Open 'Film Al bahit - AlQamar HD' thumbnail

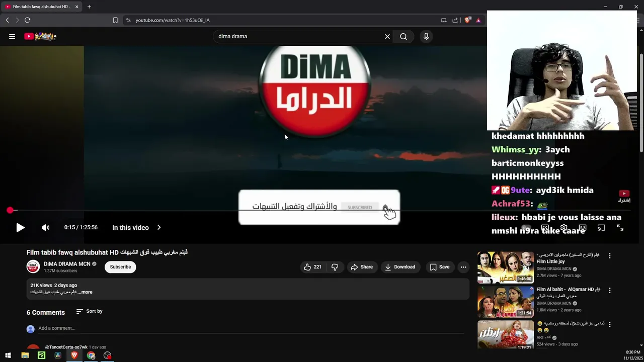point(506,302)
